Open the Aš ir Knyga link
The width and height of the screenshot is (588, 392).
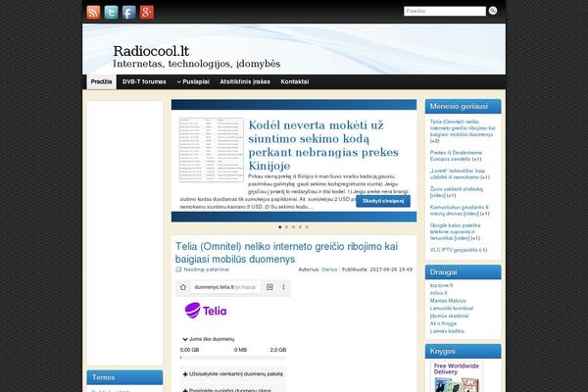pos(443,323)
